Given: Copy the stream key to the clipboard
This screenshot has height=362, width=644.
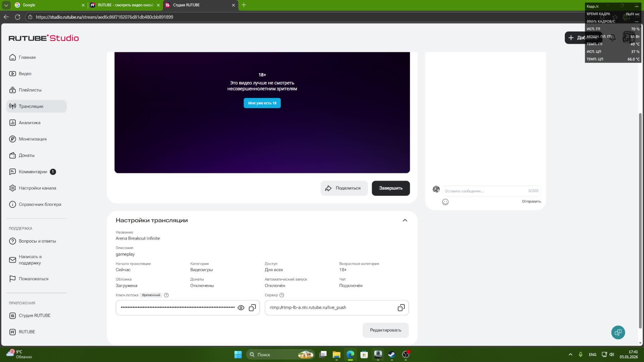Looking at the screenshot, I should (x=252, y=308).
